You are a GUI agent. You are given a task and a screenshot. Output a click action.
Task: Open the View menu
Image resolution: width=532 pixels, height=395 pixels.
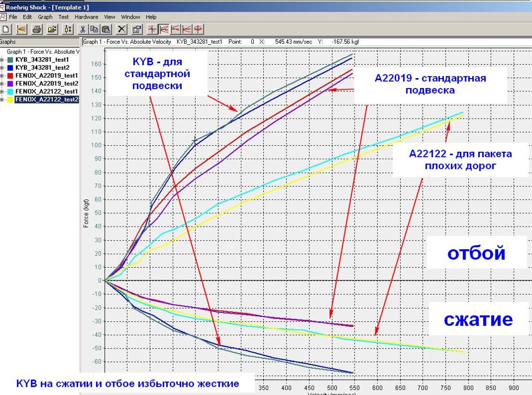coord(110,17)
